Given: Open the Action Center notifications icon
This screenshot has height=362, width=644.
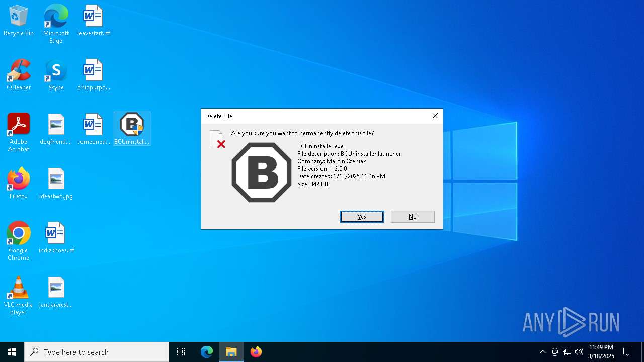Looking at the screenshot, I should 628,352.
